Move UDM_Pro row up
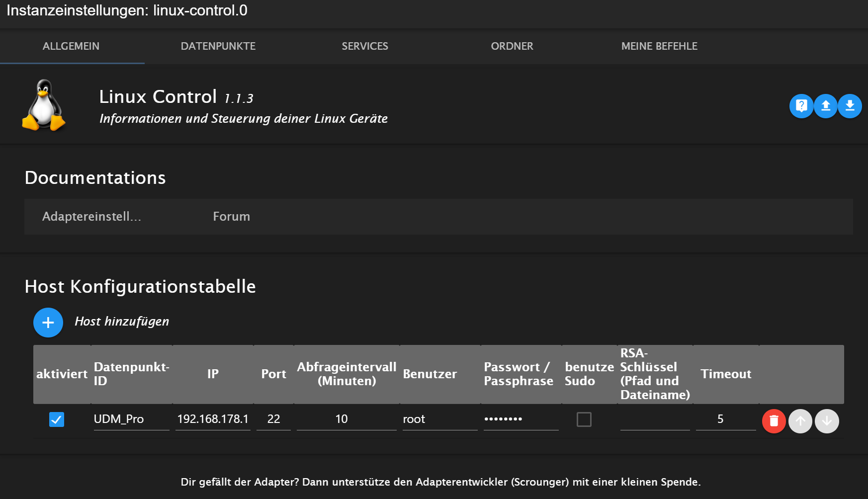Image resolution: width=868 pixels, height=499 pixels. (800, 421)
